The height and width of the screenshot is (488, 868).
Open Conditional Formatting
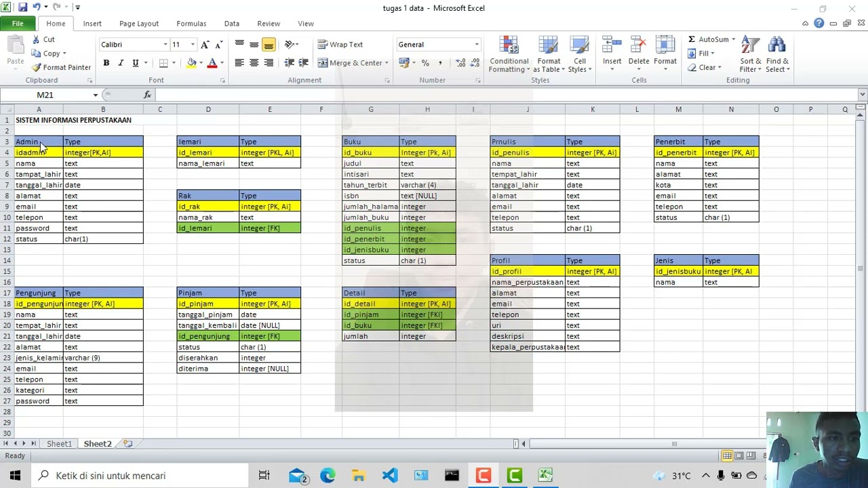pos(509,54)
